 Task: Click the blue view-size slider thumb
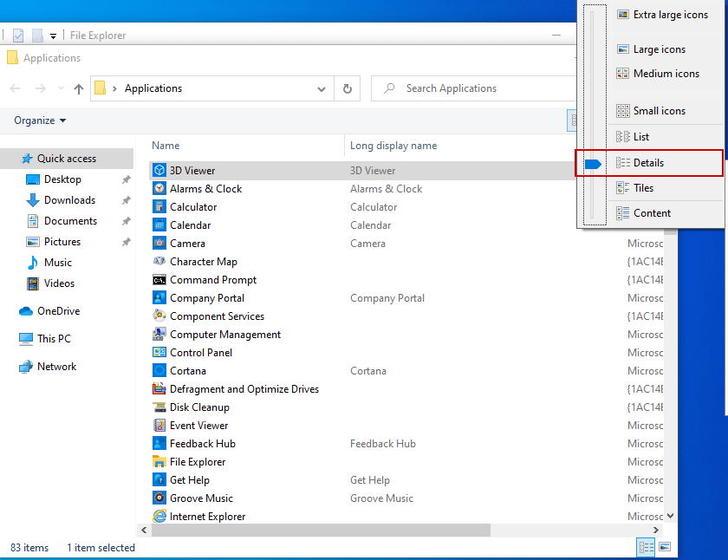point(594,163)
